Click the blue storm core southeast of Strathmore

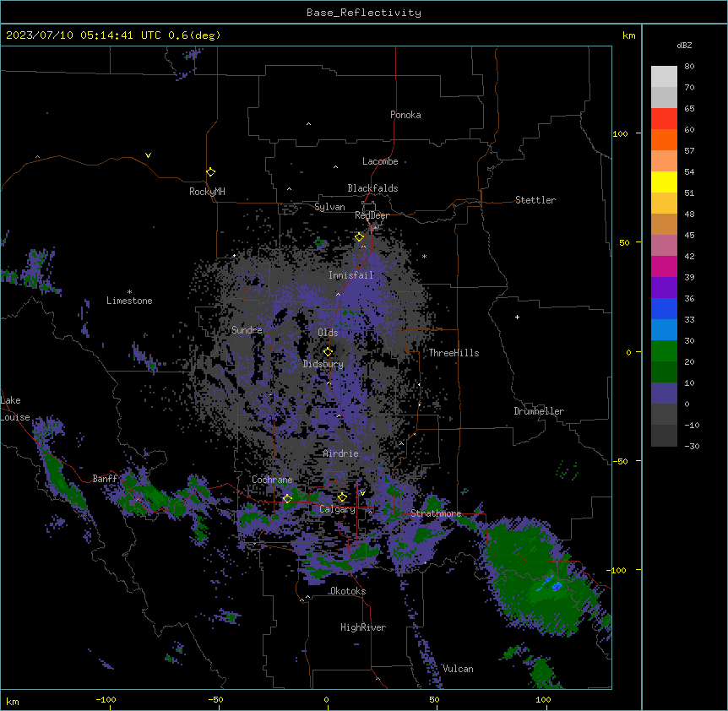point(556,586)
